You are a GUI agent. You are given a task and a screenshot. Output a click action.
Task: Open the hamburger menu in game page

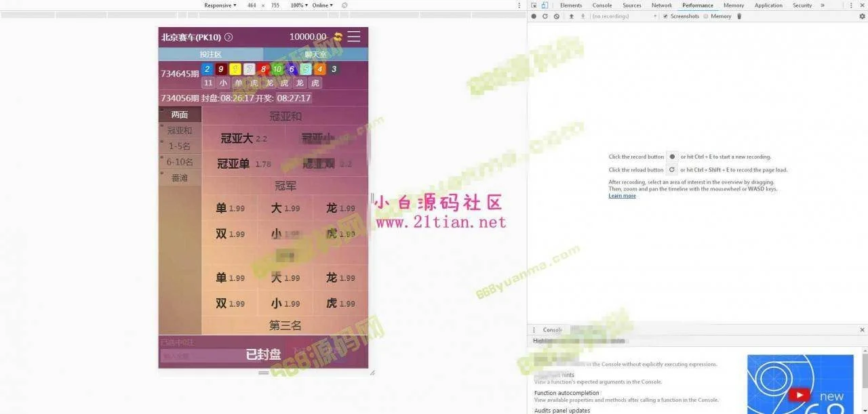tap(354, 37)
